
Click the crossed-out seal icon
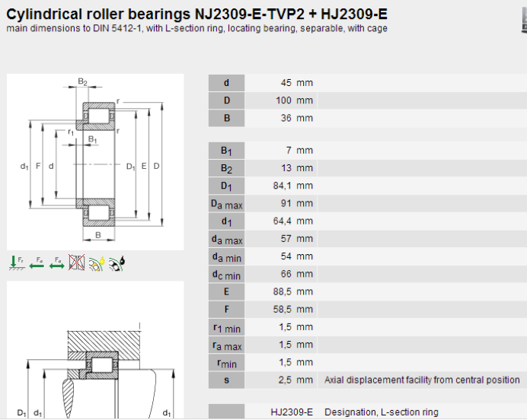77,263
